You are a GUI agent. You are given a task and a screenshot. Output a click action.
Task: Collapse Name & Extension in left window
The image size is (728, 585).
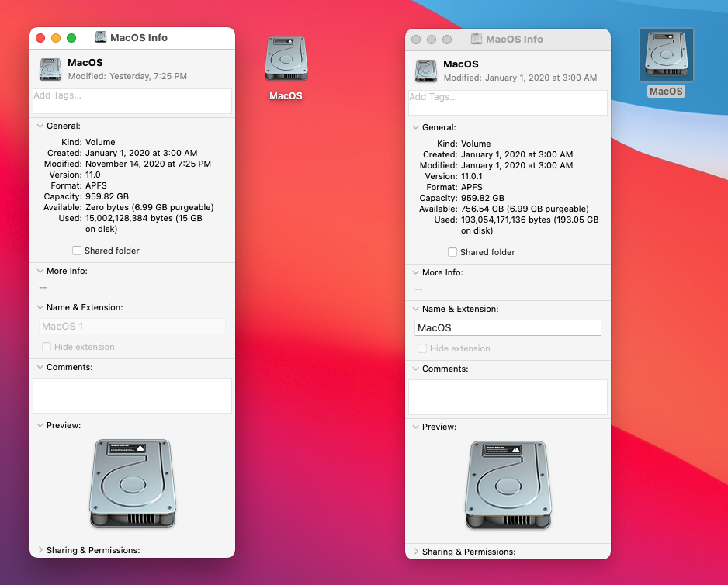[40, 307]
